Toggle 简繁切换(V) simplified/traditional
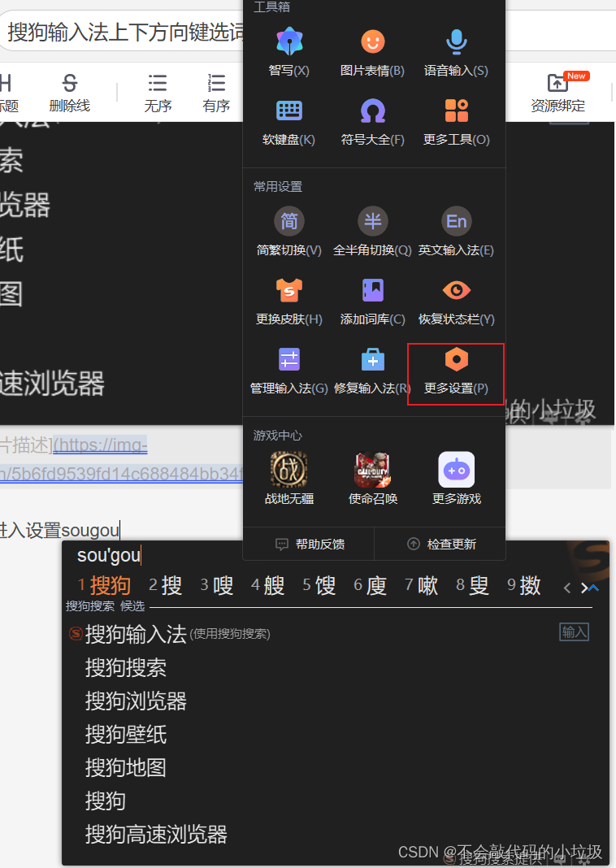 click(x=289, y=232)
